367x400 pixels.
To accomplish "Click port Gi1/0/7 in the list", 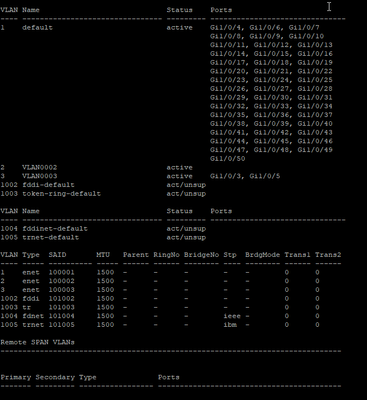I will [304, 28].
